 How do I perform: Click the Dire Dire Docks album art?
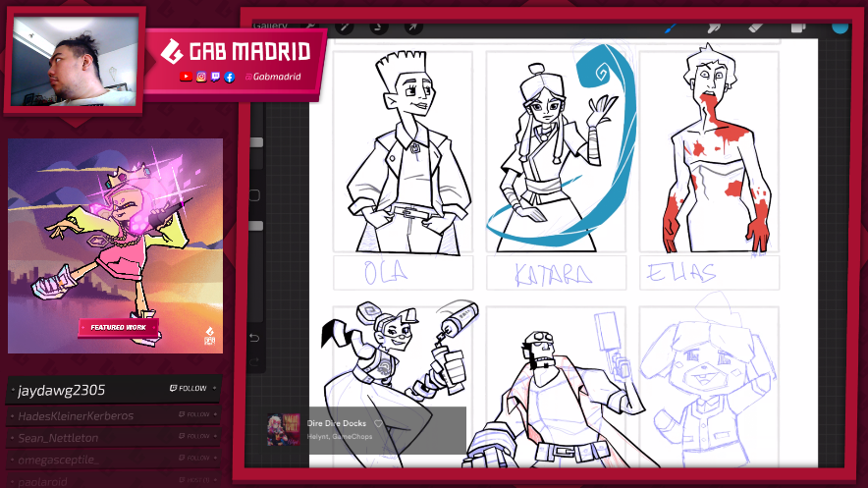tap(284, 430)
